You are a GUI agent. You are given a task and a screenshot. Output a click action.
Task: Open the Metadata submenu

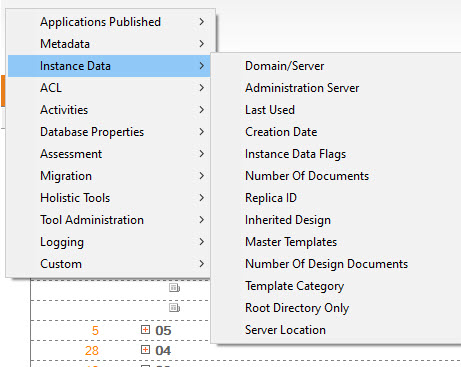click(x=109, y=44)
